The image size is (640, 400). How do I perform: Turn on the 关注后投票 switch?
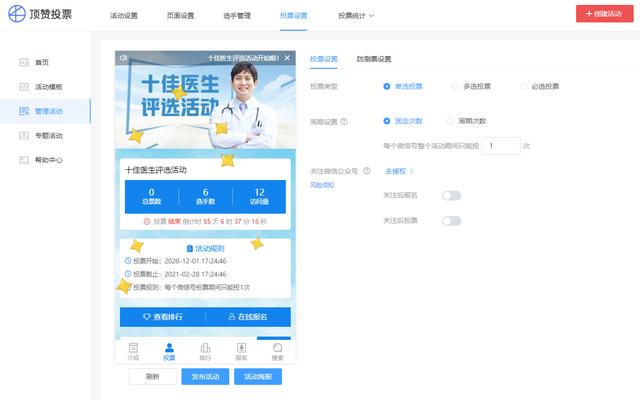(x=451, y=220)
